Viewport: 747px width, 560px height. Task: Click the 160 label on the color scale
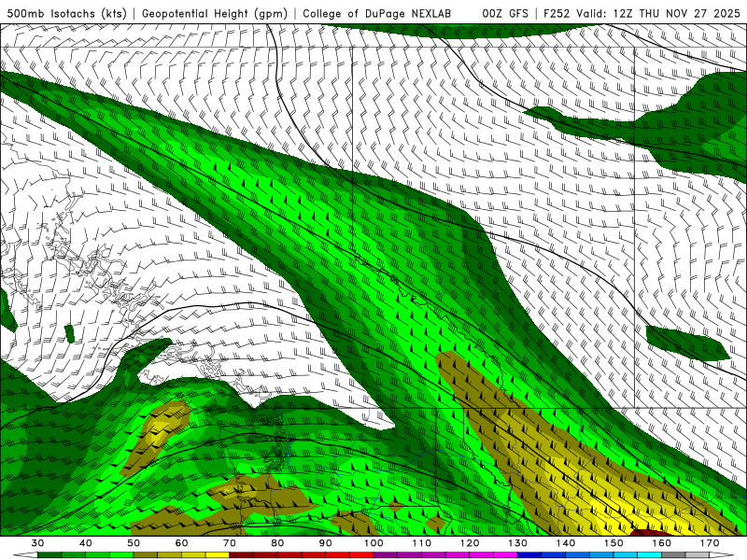click(662, 543)
